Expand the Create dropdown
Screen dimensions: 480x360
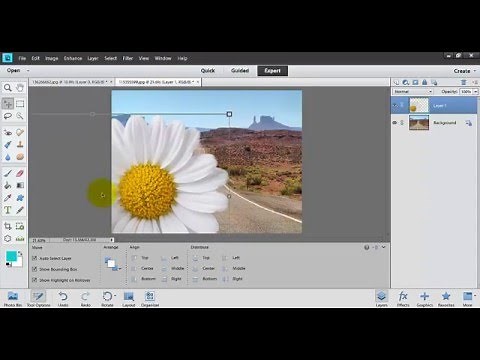point(464,71)
